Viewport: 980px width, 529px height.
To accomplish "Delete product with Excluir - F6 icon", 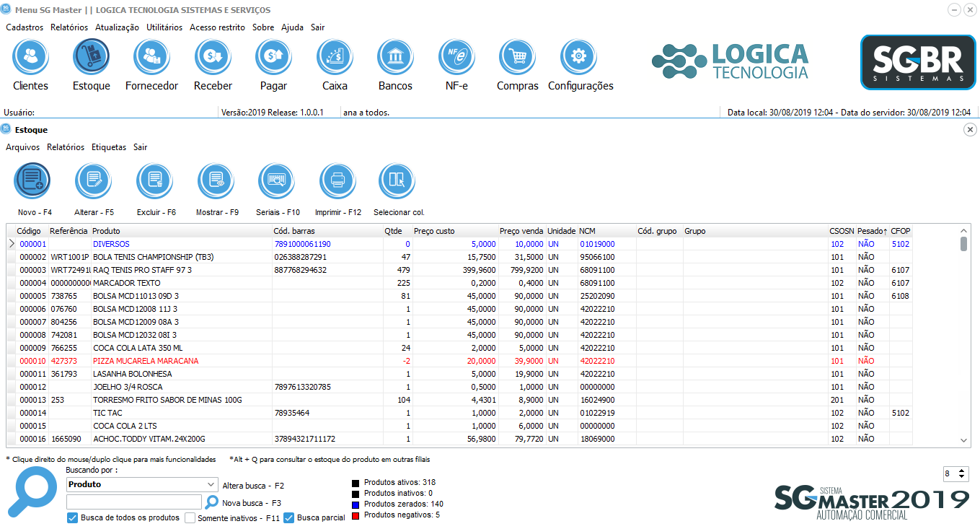I will coord(155,181).
